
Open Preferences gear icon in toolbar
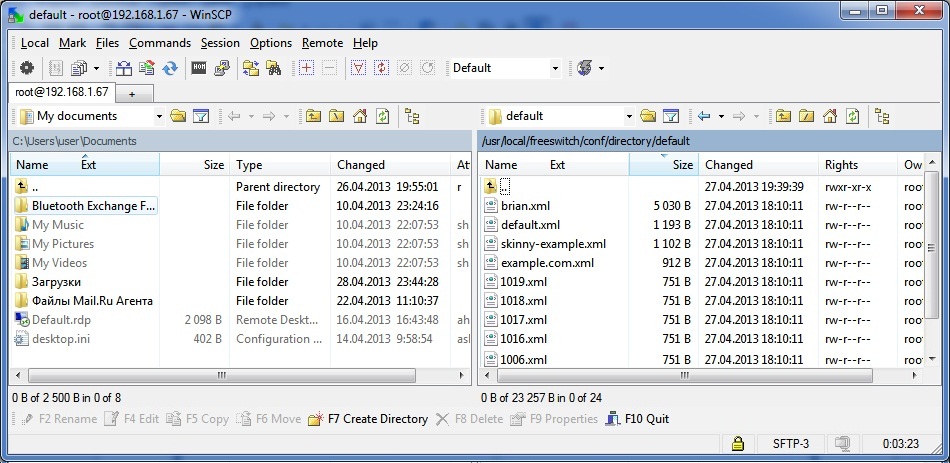tap(27, 68)
